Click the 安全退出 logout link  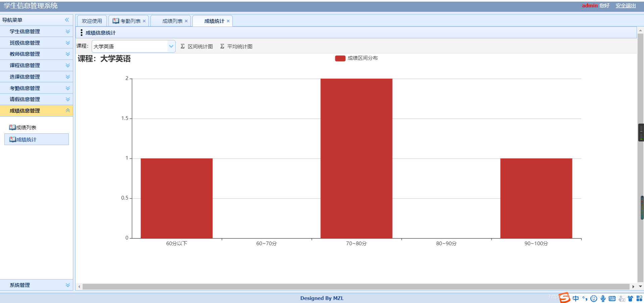tap(626, 6)
